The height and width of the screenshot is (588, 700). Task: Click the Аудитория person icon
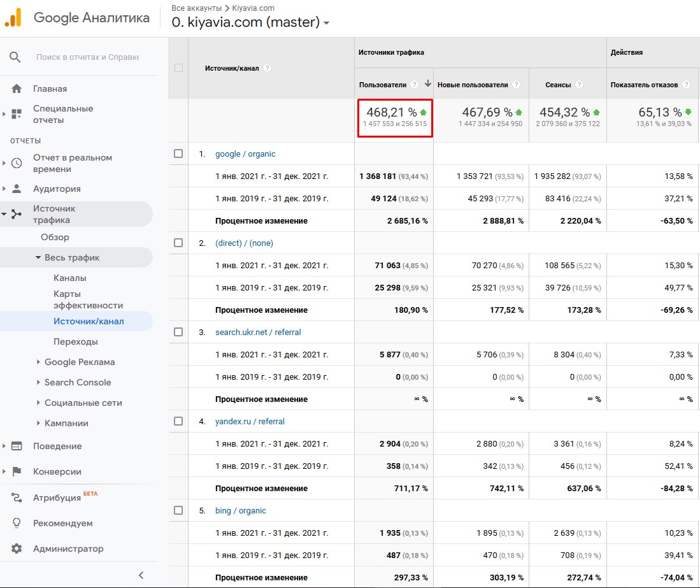tap(17, 189)
